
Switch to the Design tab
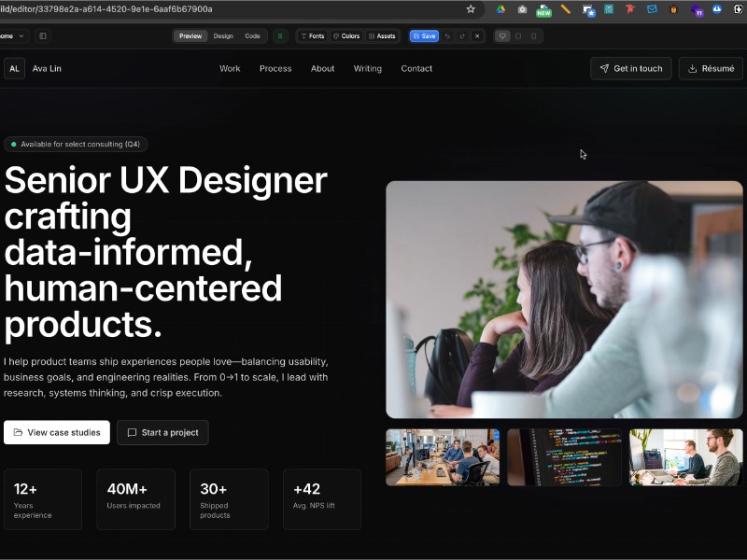[x=223, y=36]
